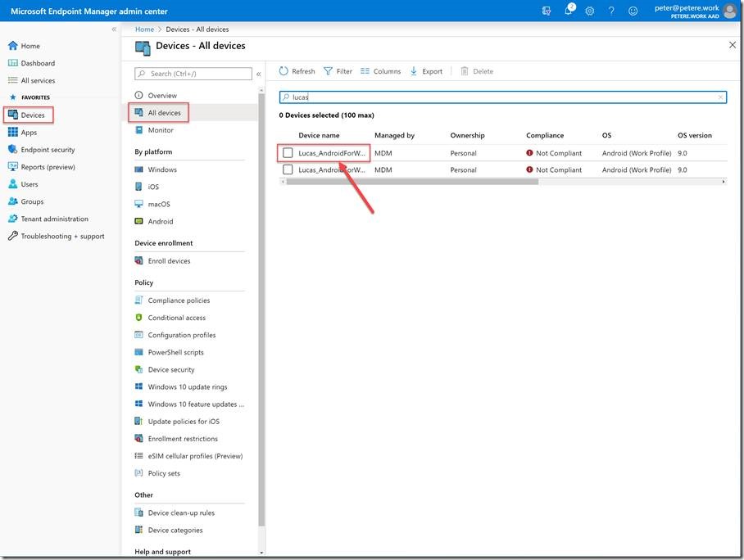
Task: Open the Cloud Shell icon in header
Action: pyautogui.click(x=547, y=11)
